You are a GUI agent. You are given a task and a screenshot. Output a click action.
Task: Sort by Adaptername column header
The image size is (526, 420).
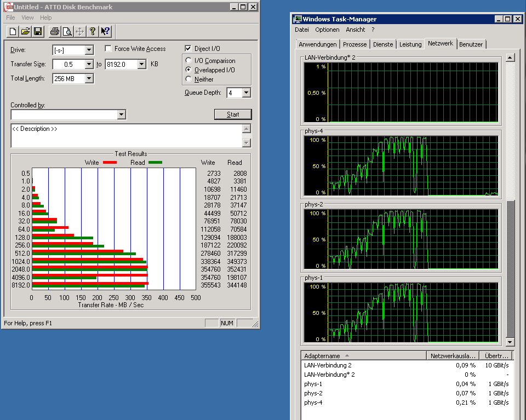364,355
